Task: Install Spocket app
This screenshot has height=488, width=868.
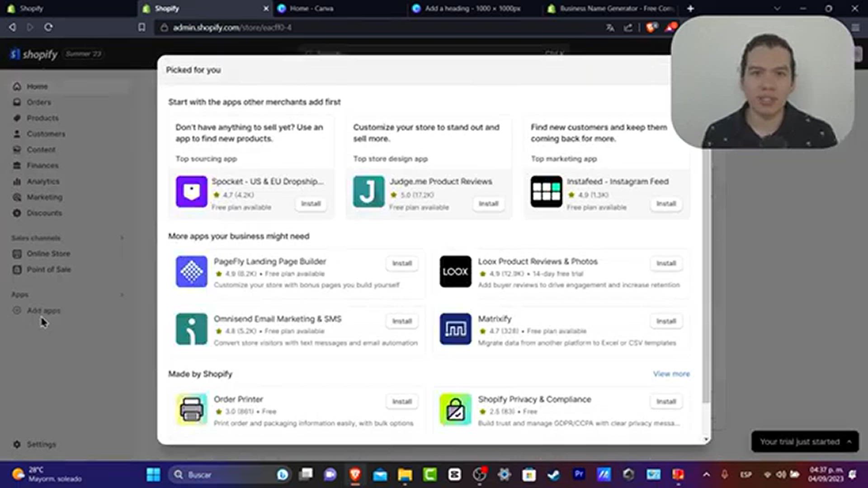Action: [x=311, y=204]
